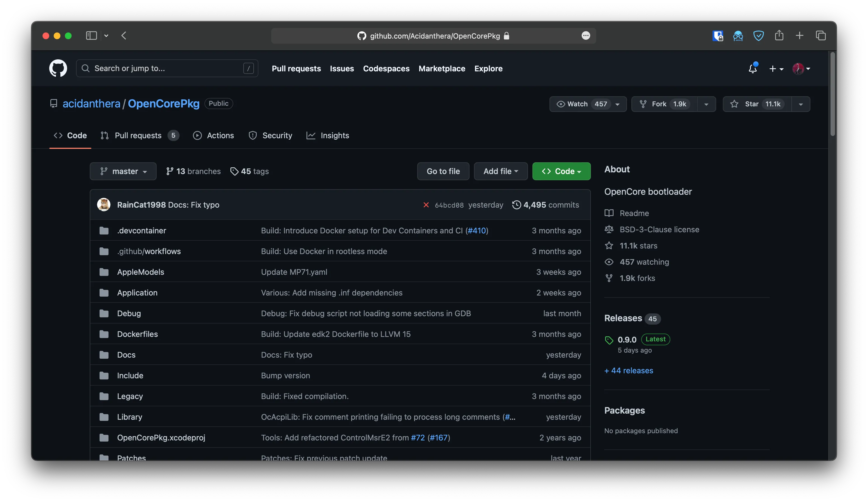Switch to the Security tab
Screen dimensions: 868x502
(x=270, y=135)
